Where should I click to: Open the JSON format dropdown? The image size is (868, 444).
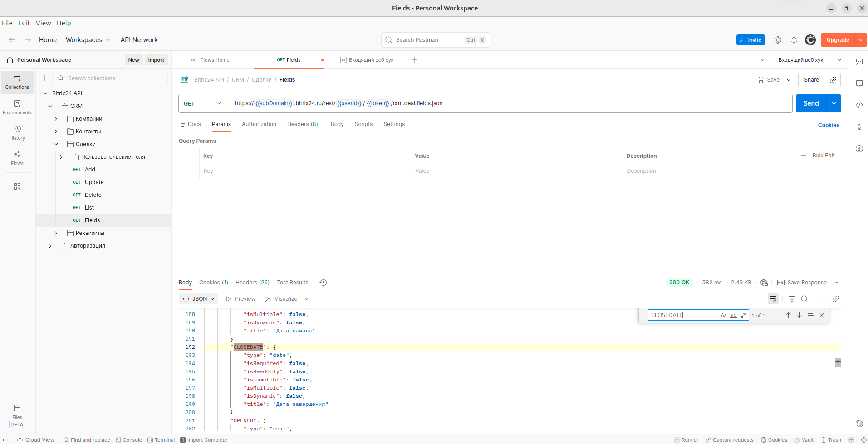[198, 299]
